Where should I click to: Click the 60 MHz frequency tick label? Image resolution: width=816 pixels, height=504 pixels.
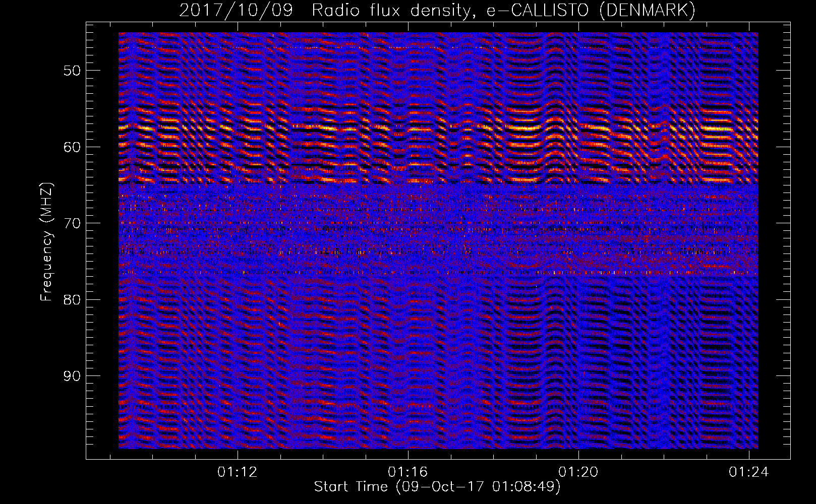click(x=72, y=147)
